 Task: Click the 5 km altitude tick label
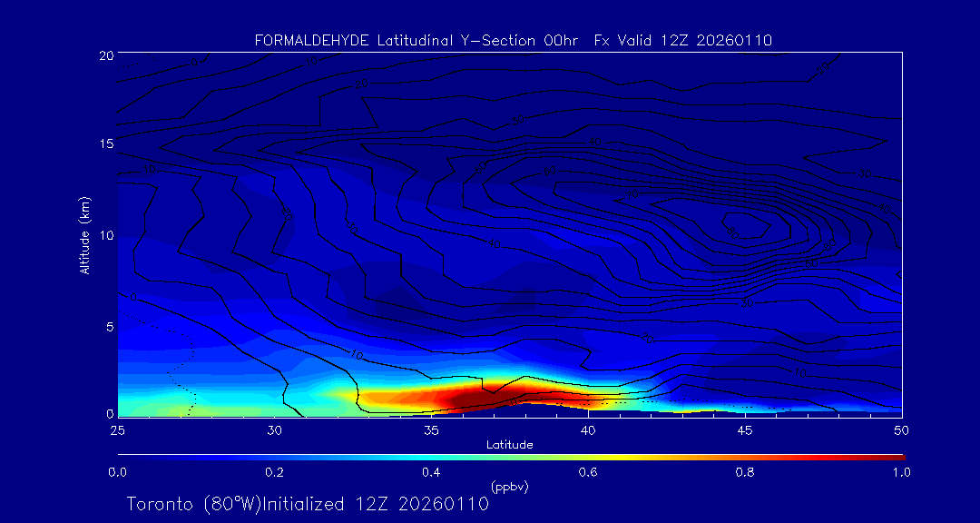click(106, 326)
